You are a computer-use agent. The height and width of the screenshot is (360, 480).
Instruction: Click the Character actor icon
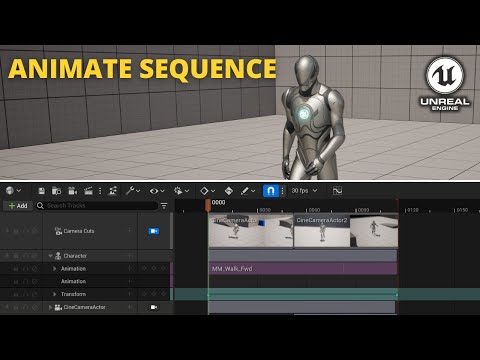click(58, 256)
